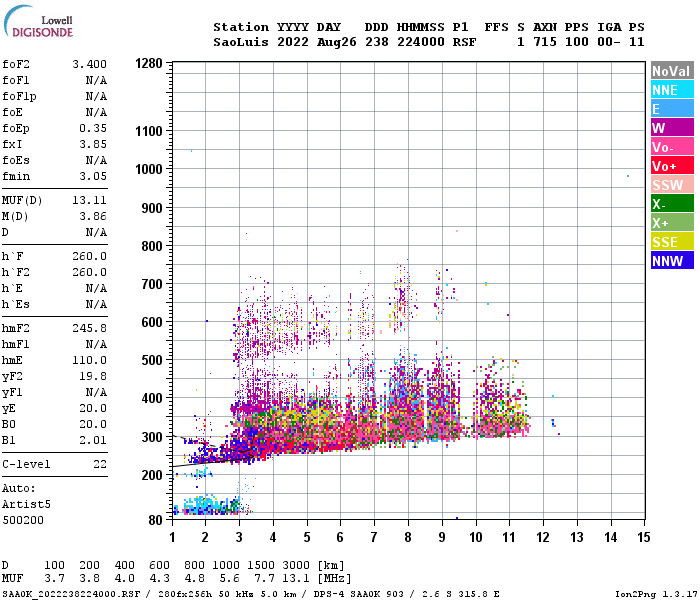Click the foF1 N/A value
Screen dimensions: 700x600
(x=96, y=80)
